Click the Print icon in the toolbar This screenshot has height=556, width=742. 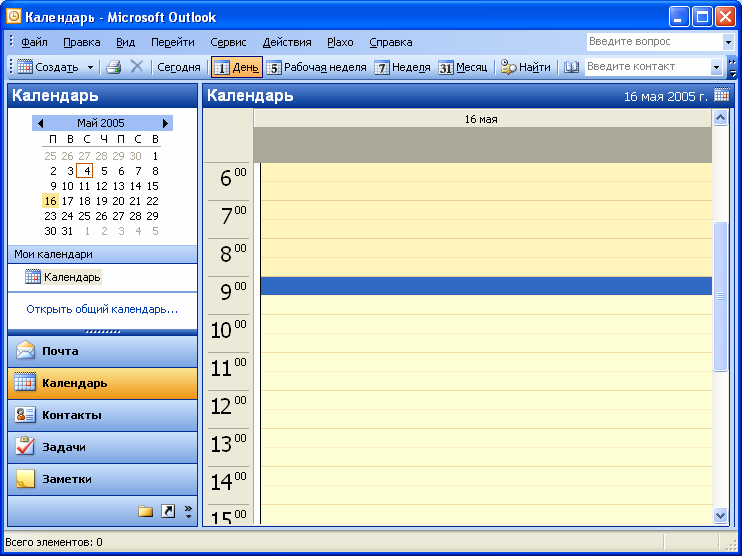coord(114,67)
